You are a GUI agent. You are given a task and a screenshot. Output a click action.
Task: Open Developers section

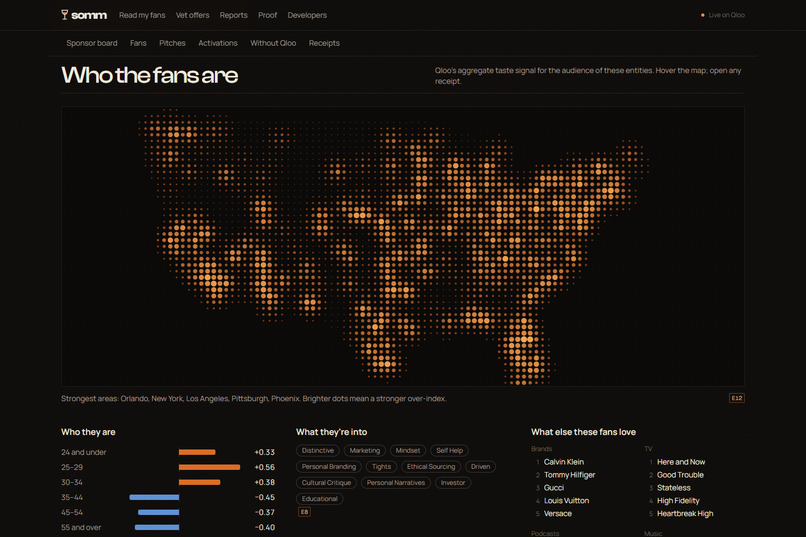point(307,15)
